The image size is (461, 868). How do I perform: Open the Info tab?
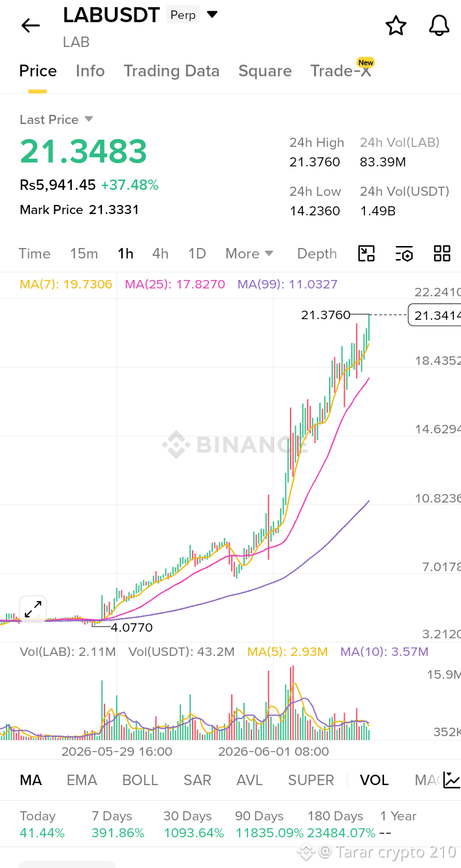coord(90,71)
